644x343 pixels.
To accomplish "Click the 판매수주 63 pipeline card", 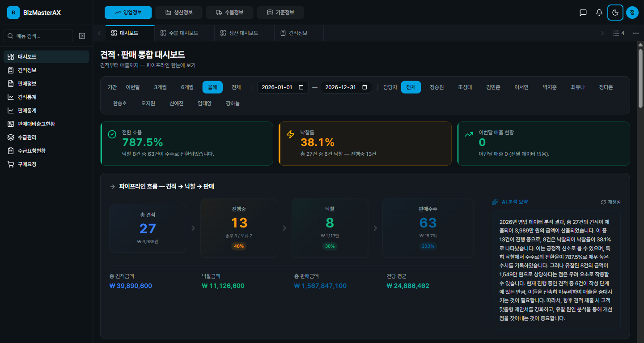I will tap(428, 228).
